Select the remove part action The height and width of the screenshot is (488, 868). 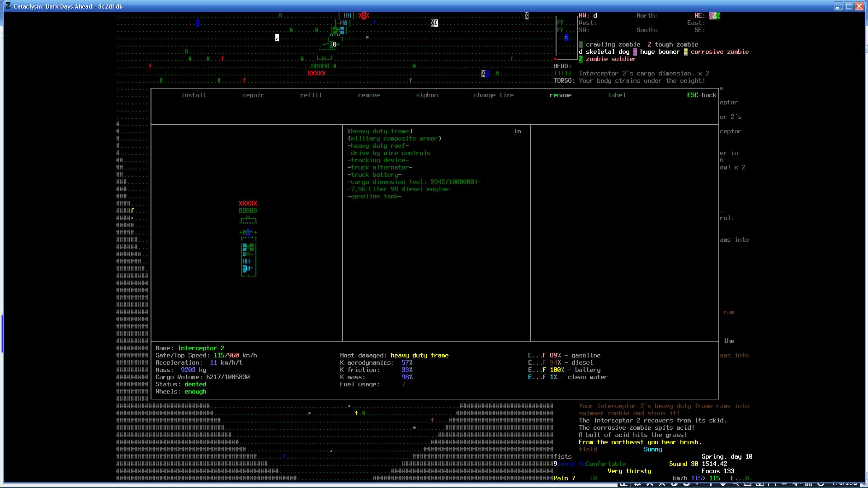(x=368, y=95)
